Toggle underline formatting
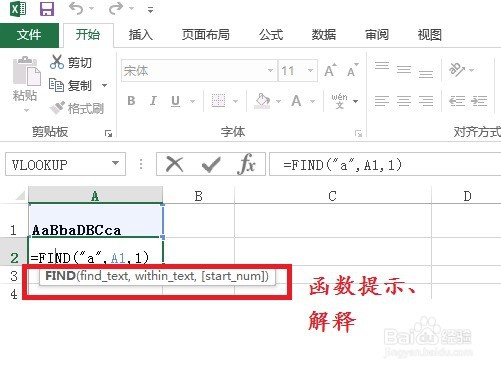This screenshot has width=501, height=370. coord(175,101)
